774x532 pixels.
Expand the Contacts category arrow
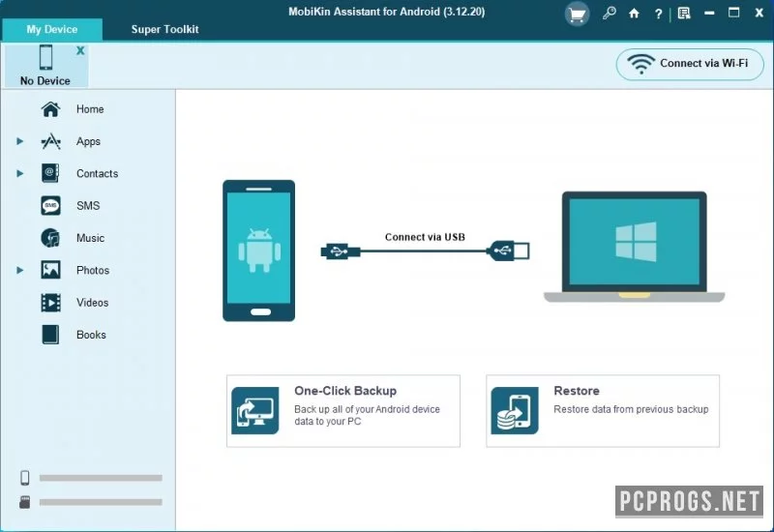click(x=19, y=173)
